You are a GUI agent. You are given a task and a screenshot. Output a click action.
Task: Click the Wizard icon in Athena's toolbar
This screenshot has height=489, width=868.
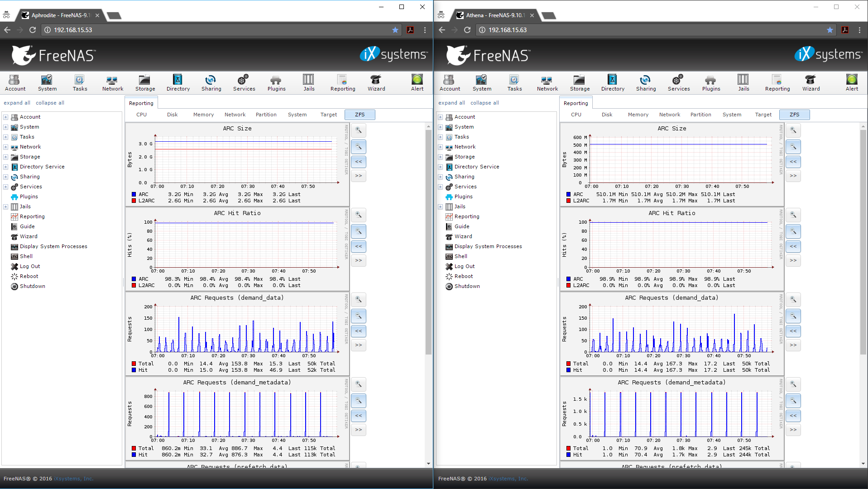pyautogui.click(x=810, y=83)
